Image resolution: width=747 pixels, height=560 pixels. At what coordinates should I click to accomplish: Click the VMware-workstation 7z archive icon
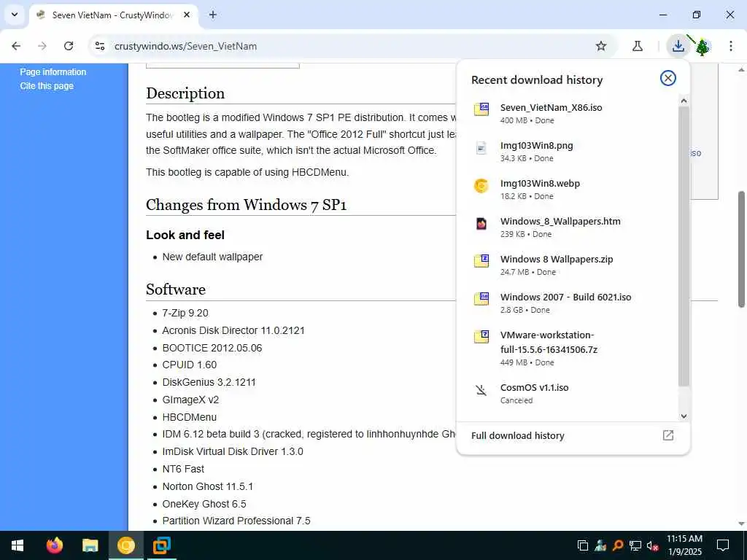(x=481, y=336)
